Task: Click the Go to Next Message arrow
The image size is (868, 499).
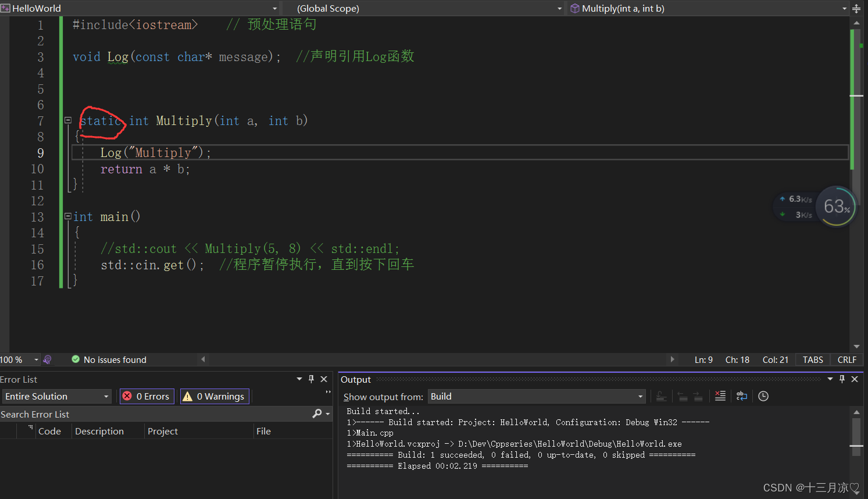Action: pyautogui.click(x=697, y=396)
